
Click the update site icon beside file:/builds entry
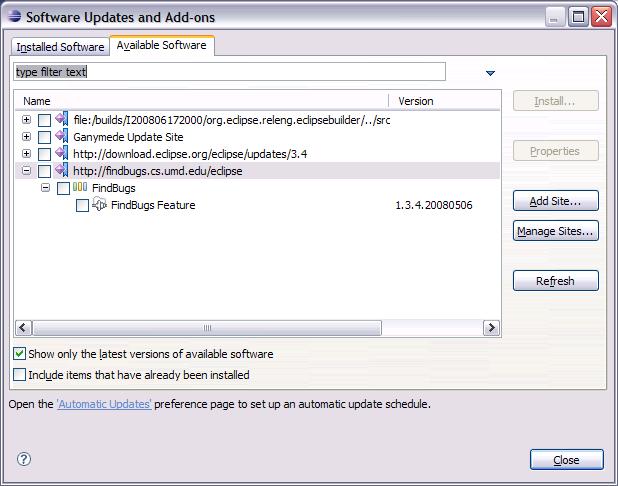tap(62, 119)
